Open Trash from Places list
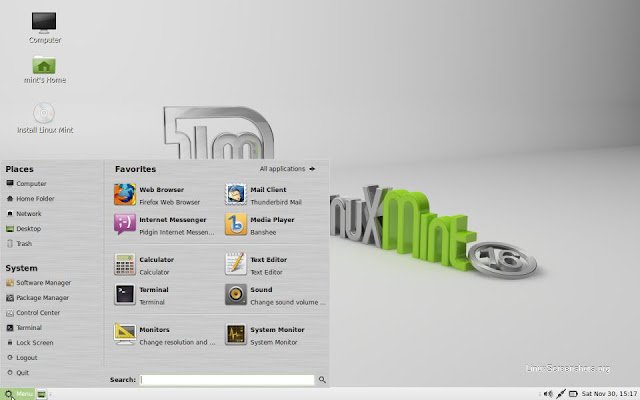The height and width of the screenshot is (400, 640). coord(19,244)
